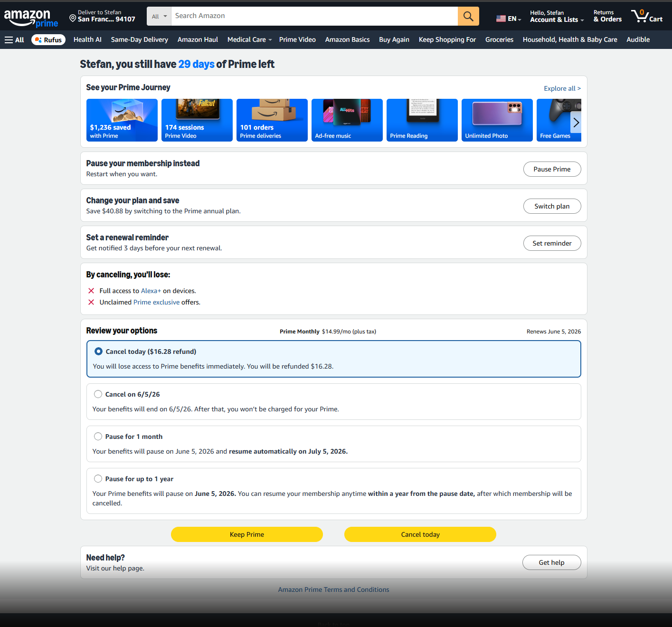This screenshot has height=627, width=672.
Task: Open Amazon Basics nav item
Action: tap(347, 40)
